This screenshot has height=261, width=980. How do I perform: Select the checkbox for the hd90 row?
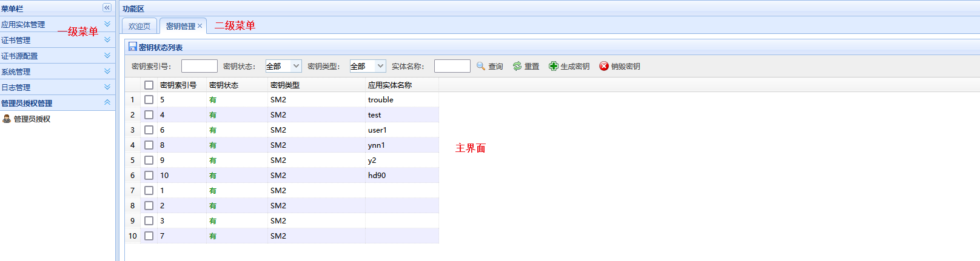(149, 175)
